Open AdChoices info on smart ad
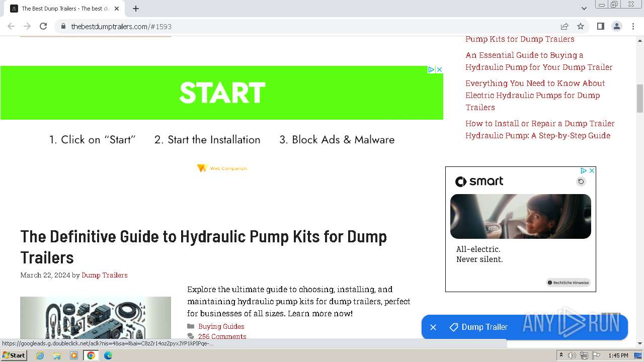Screen dimensions: 644x362 [x=584, y=171]
